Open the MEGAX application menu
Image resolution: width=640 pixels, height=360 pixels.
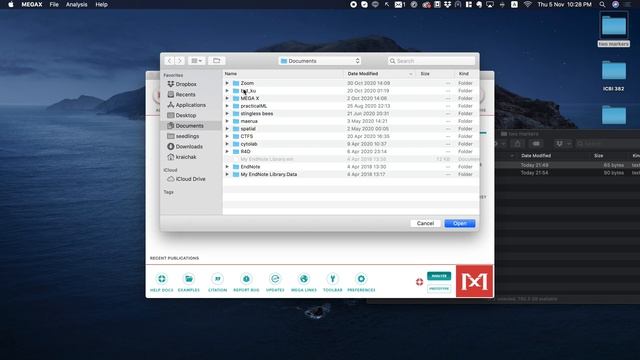32,4
